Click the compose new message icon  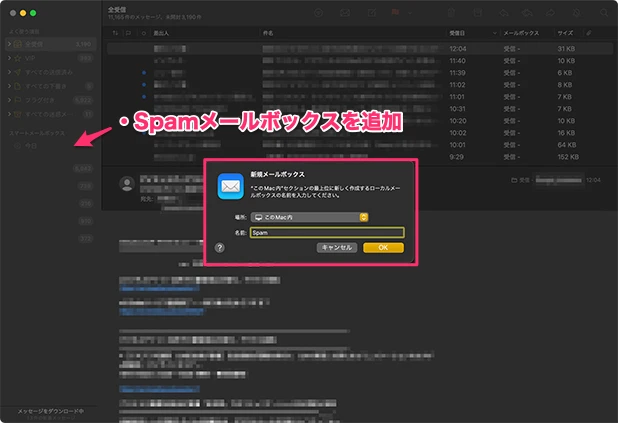tap(371, 12)
